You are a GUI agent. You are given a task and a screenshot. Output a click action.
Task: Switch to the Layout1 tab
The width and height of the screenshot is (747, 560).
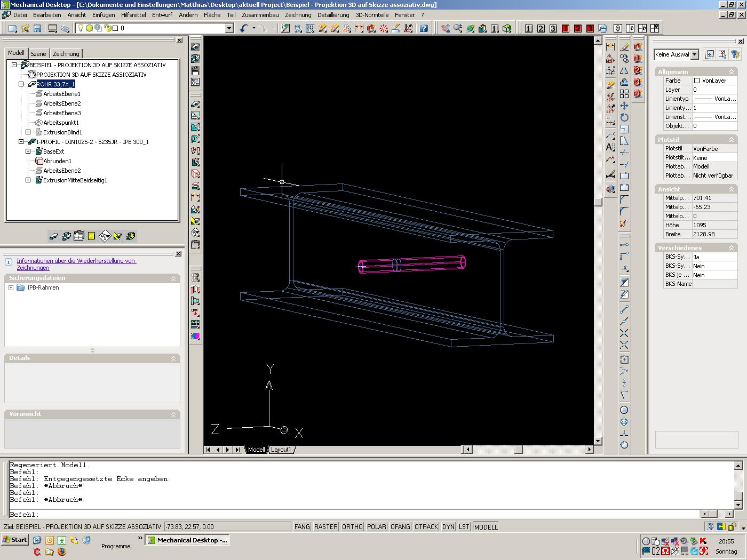tap(281, 450)
